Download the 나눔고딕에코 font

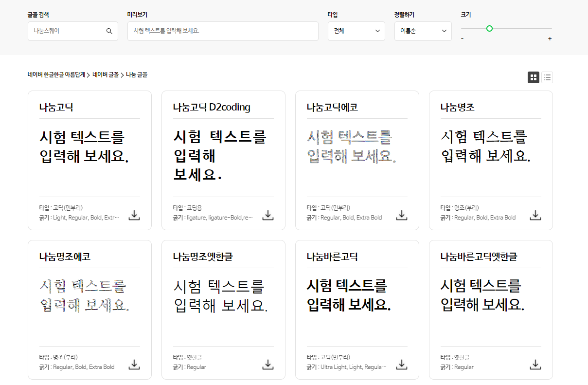(x=402, y=215)
